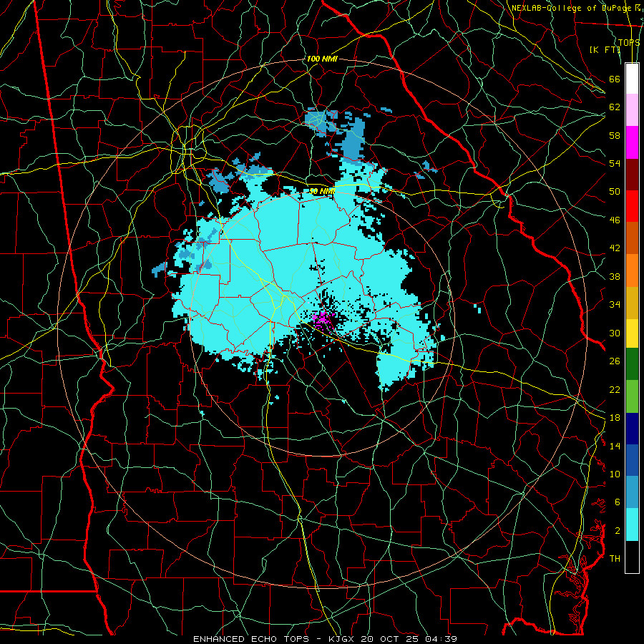
Task: Click the TOPS legend title
Action: tap(629, 42)
